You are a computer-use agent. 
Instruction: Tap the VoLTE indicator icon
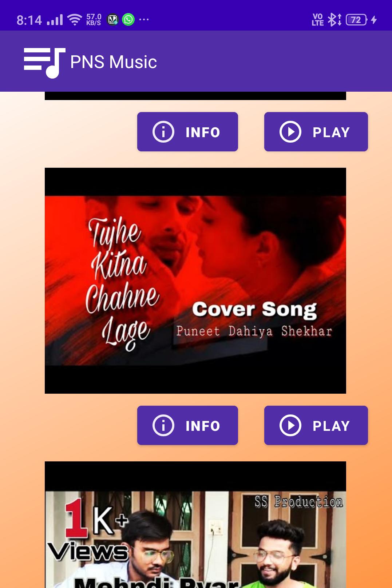(318, 20)
